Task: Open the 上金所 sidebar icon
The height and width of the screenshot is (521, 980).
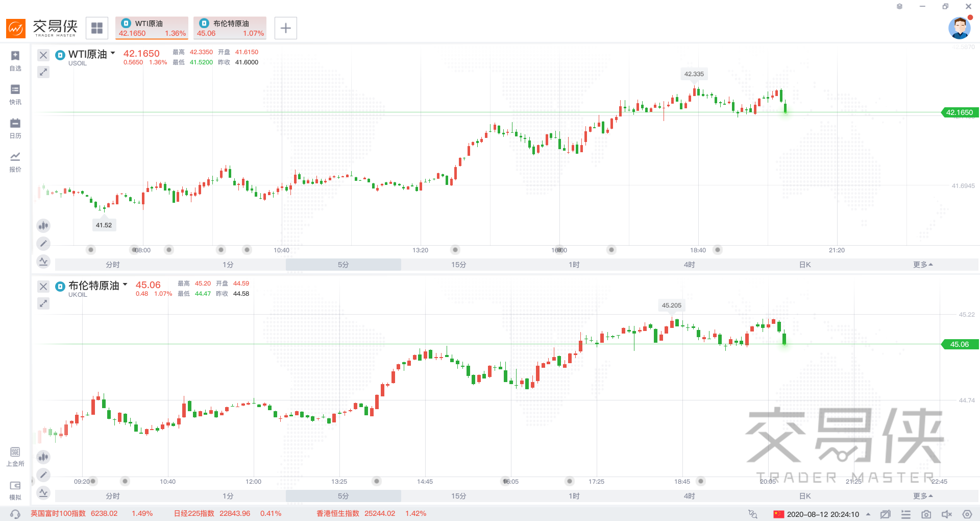Action: tap(15, 457)
